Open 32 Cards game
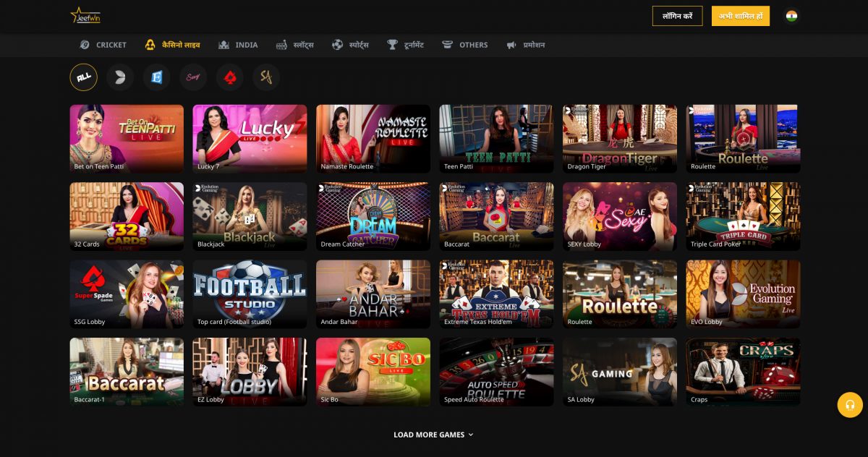 127,216
